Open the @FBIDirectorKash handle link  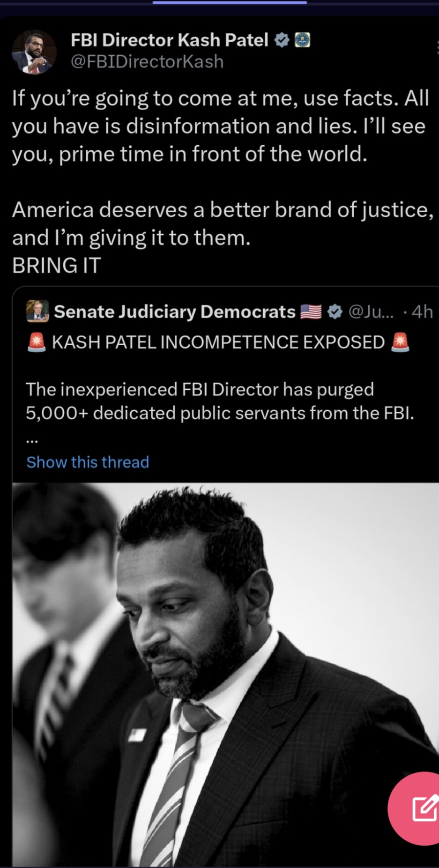pyautogui.click(x=147, y=62)
